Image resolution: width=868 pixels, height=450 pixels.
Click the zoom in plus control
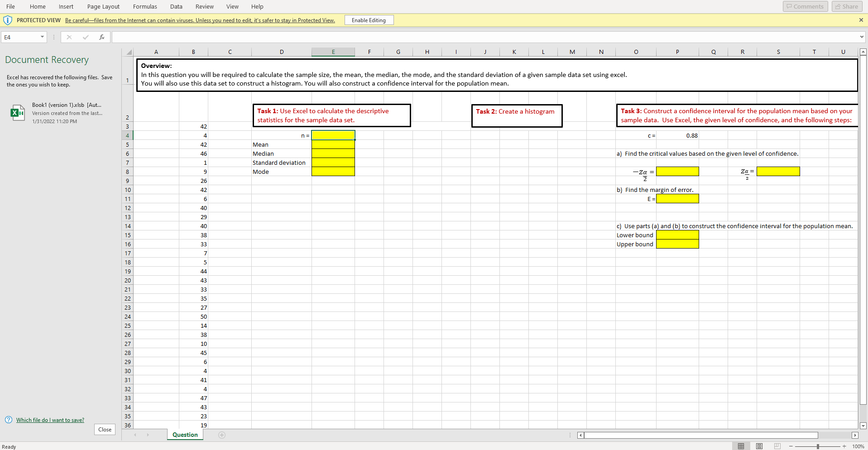pyautogui.click(x=845, y=446)
